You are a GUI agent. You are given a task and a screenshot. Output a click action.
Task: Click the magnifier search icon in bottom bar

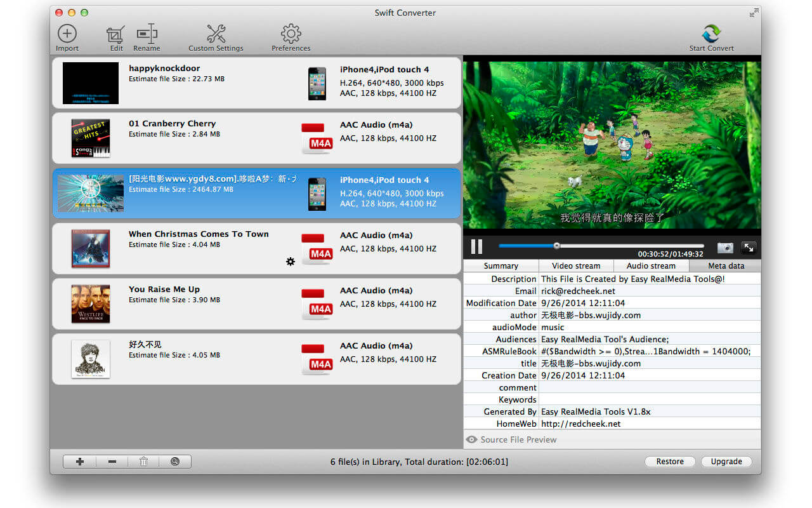tap(175, 462)
